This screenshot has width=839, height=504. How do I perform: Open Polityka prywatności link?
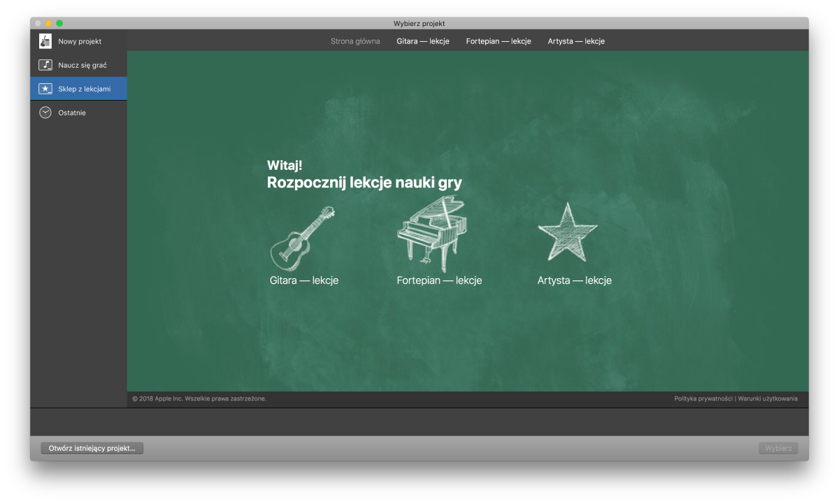coord(703,398)
